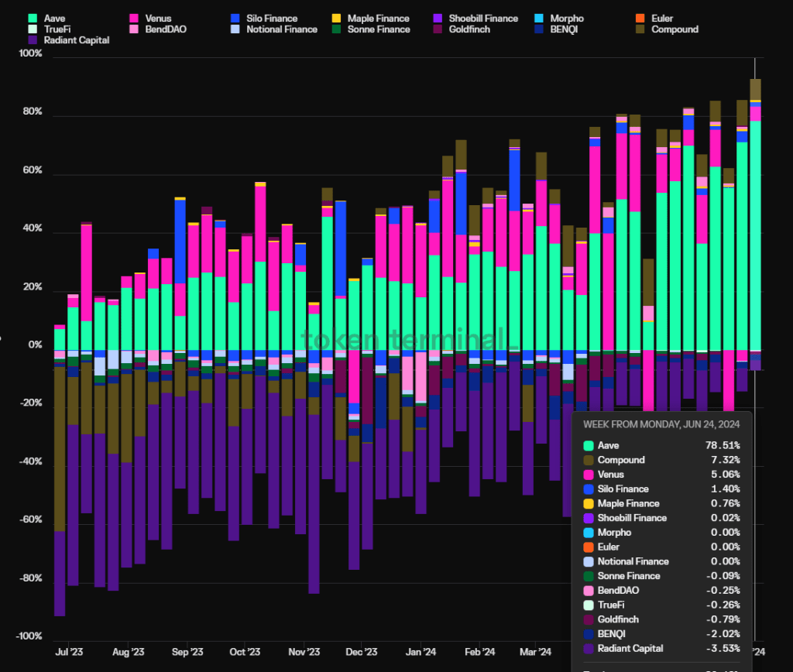Click the Euler orange legend swatch

640,18
